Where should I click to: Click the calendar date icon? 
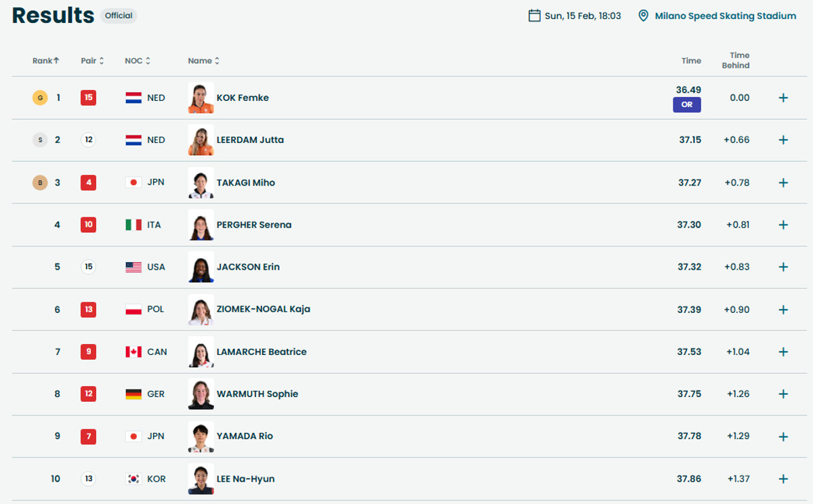535,16
